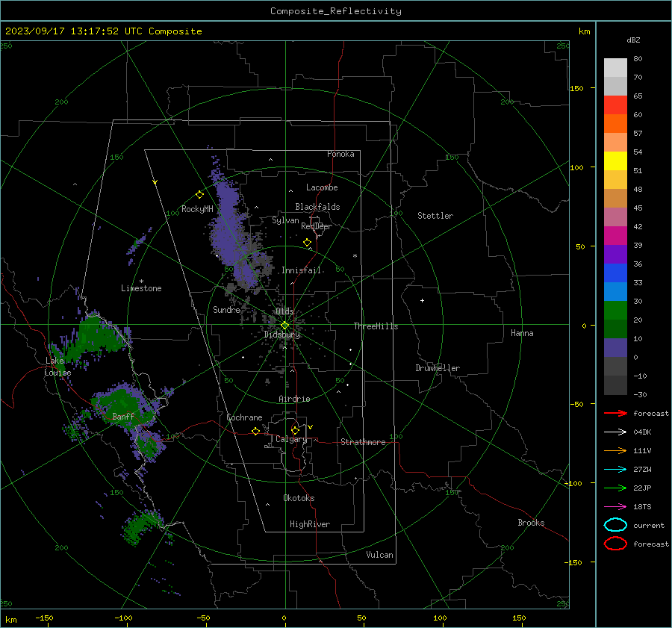The image size is (672, 628).
Task: Click the Limestone label
Action: [x=141, y=288]
